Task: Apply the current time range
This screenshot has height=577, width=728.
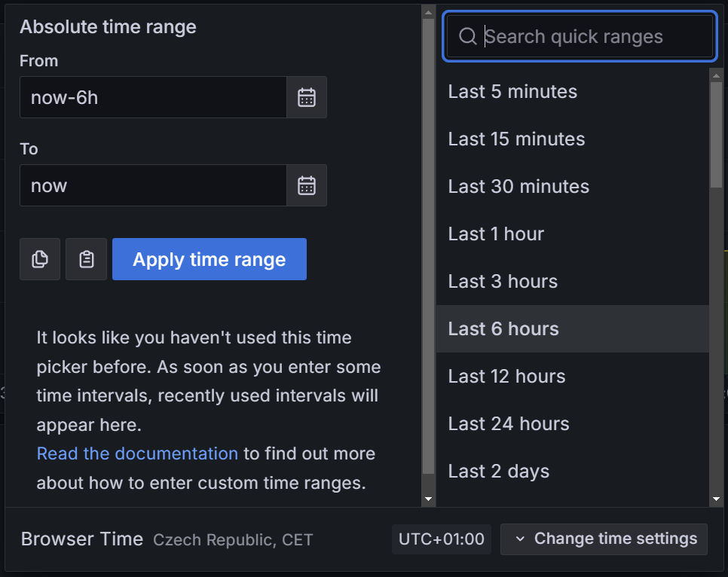Action: [209, 258]
